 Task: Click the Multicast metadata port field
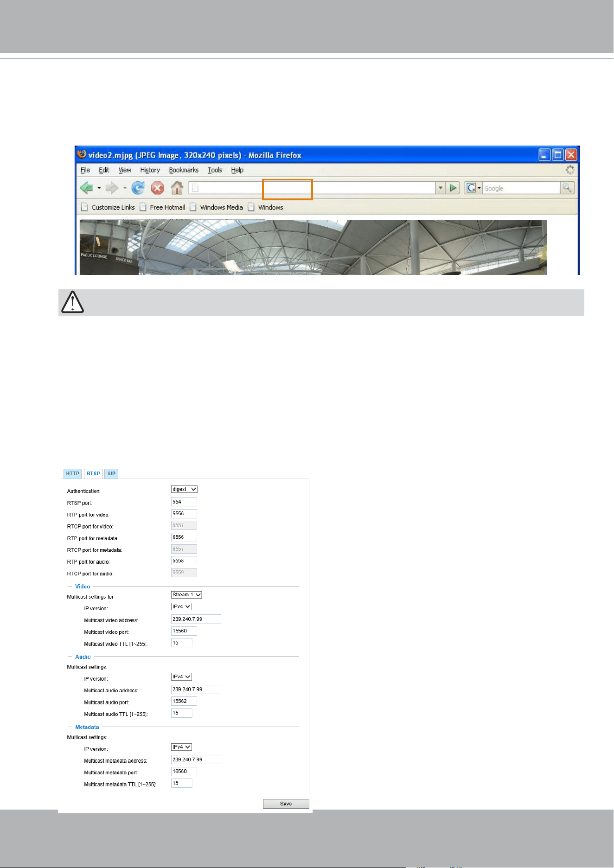coord(184,772)
